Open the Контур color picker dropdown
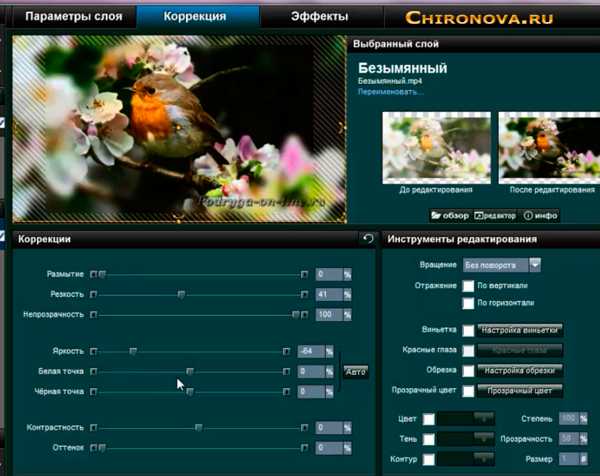The width and height of the screenshot is (600, 476). pyautogui.click(x=466, y=459)
